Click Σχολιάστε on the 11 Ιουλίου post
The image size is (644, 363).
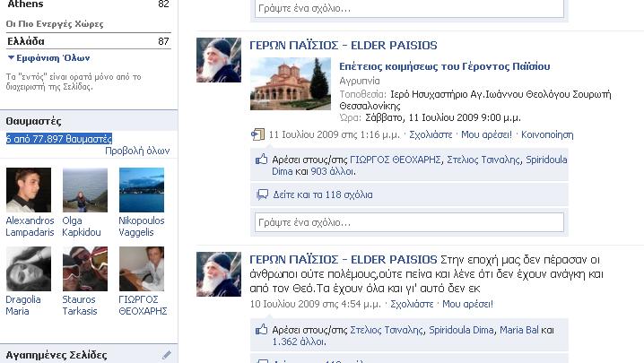click(431, 134)
